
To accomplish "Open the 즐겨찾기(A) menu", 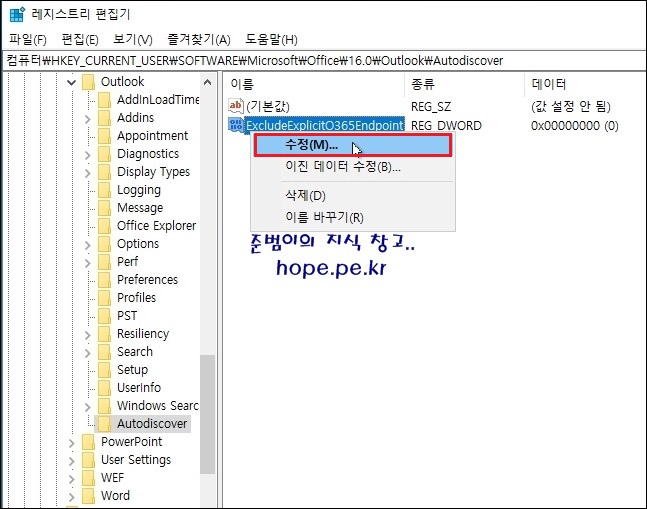I will point(198,40).
